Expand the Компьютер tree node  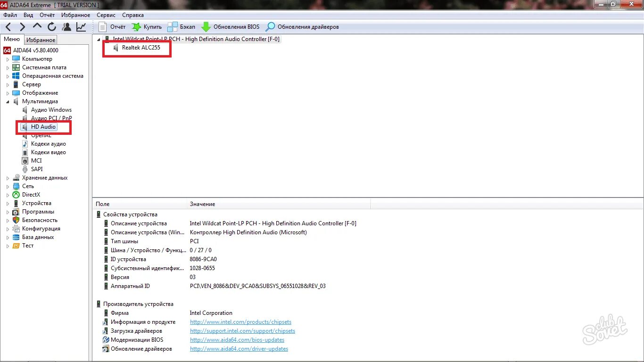(8, 59)
